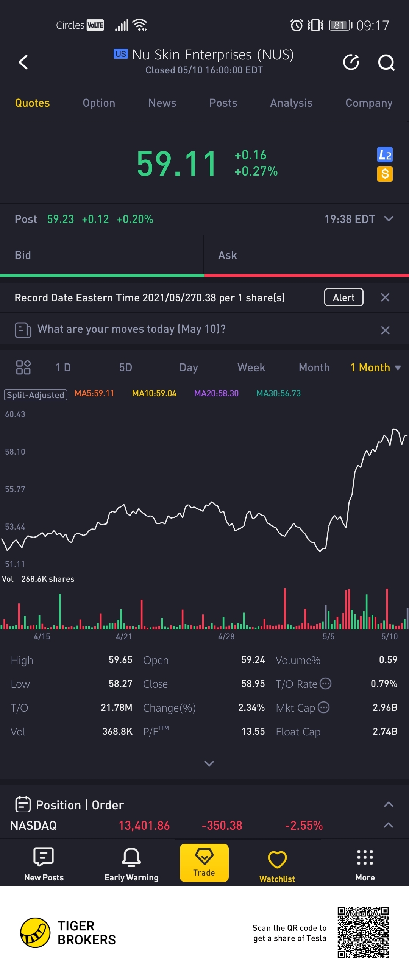Collapse the Position | Order section
The image size is (409, 980).
click(389, 804)
